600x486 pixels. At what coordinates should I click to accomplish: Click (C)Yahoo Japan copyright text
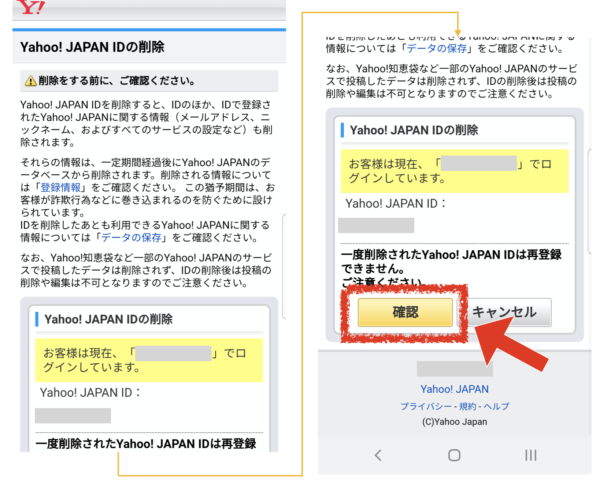[x=455, y=422]
